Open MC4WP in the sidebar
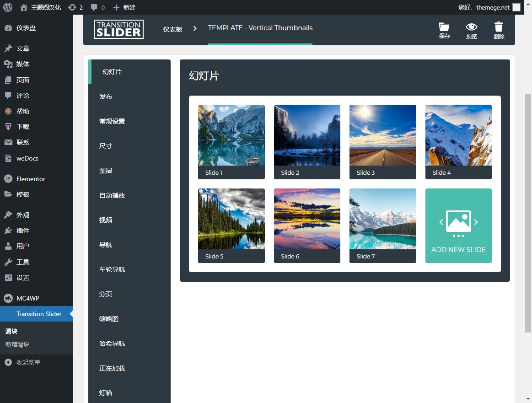This screenshot has height=403, width=532. click(x=37, y=298)
